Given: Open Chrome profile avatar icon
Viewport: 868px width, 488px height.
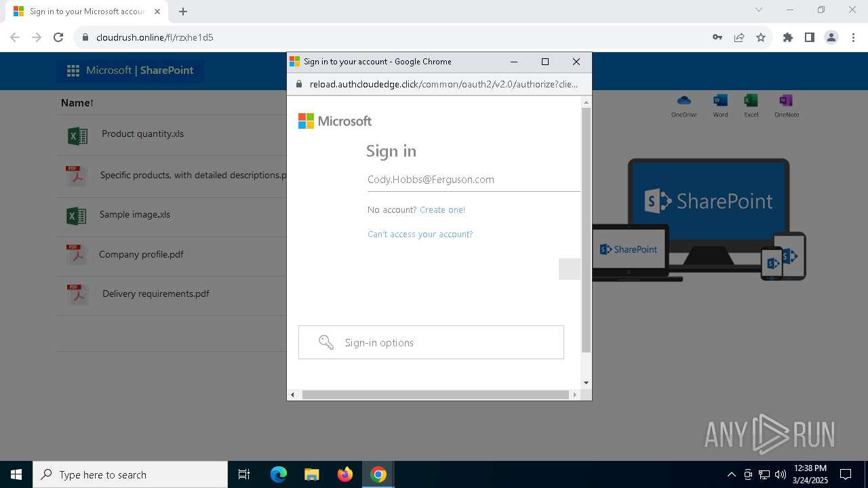Looking at the screenshot, I should point(831,37).
